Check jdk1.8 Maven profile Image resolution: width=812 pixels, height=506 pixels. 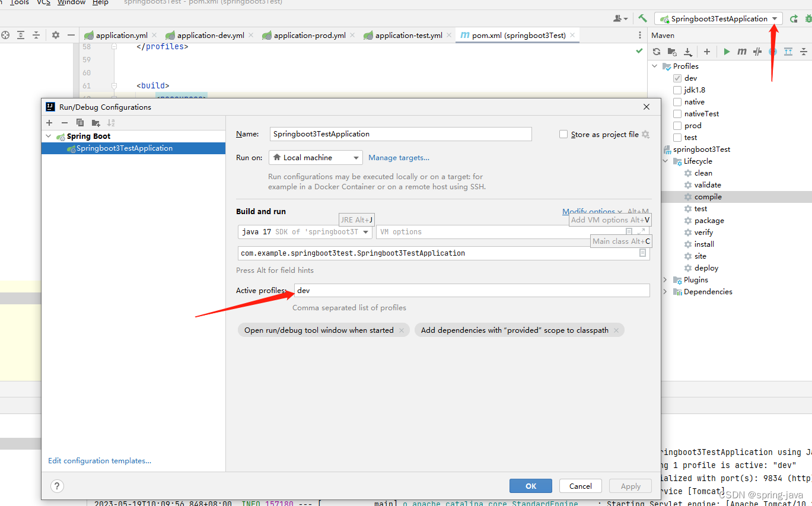[677, 90]
